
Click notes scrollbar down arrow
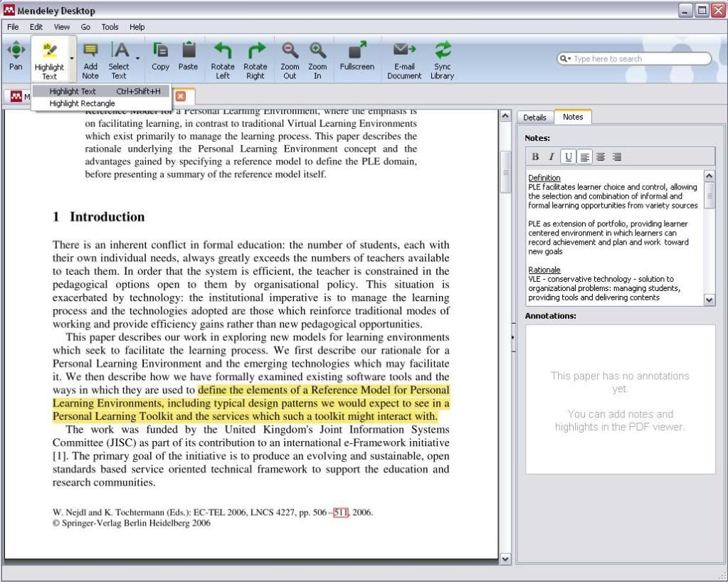point(709,300)
